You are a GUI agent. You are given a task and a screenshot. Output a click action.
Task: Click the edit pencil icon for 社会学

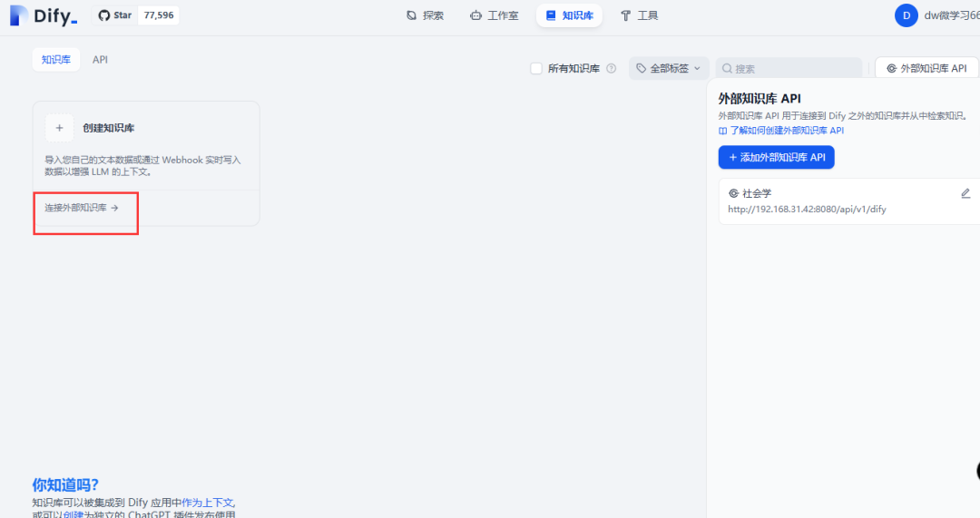click(x=965, y=193)
